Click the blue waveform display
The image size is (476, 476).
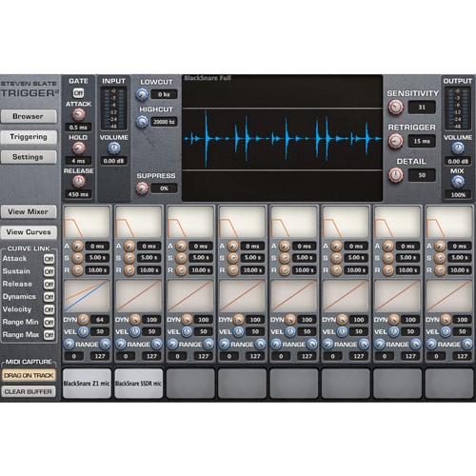[x=283, y=138]
